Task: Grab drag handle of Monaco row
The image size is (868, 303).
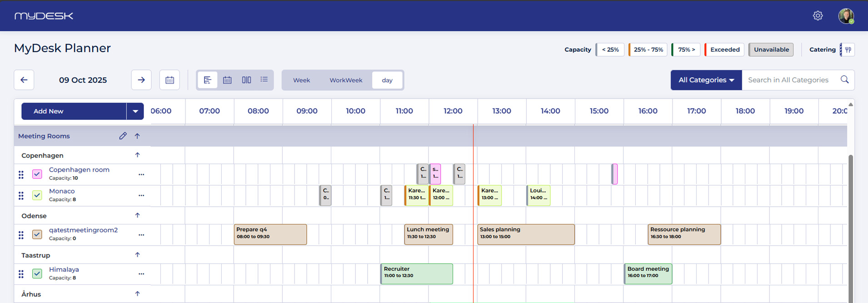Action: [21, 196]
